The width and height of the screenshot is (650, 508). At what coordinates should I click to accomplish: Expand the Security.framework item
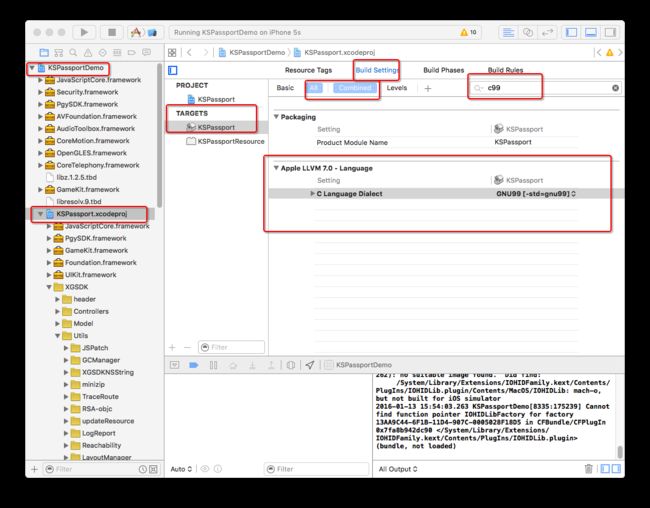(40, 92)
